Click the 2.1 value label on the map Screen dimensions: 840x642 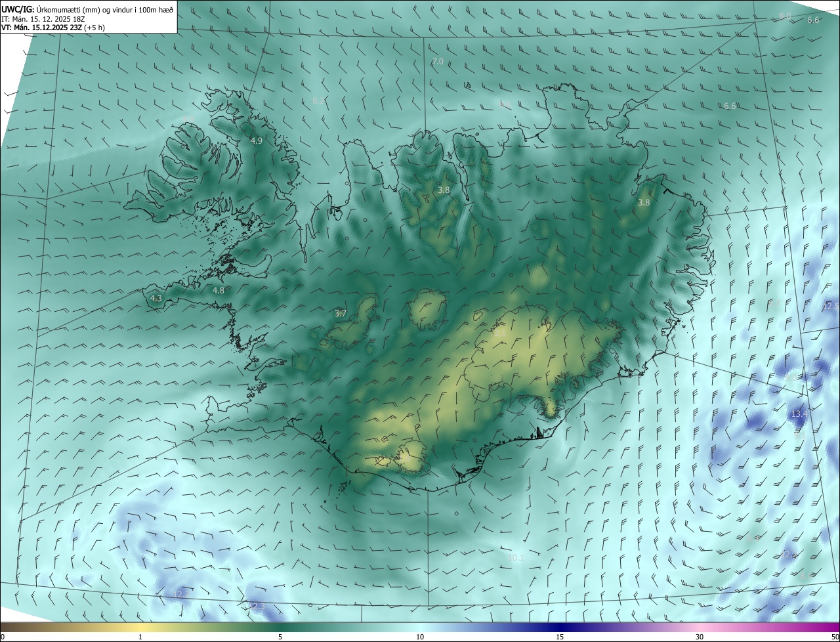(499, 333)
